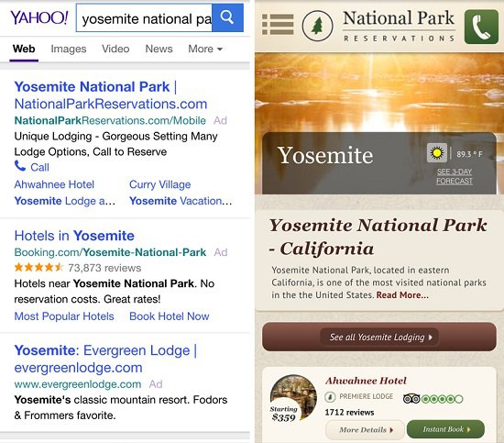This screenshot has width=504, height=443.
Task: Click the Yahoo! logo
Action: (39, 17)
